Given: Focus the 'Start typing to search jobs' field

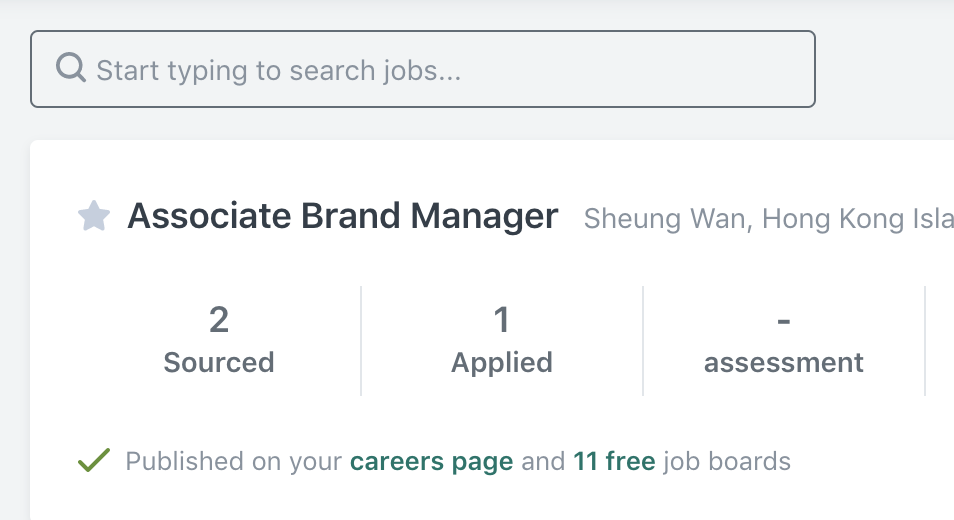Looking at the screenshot, I should coord(423,69).
